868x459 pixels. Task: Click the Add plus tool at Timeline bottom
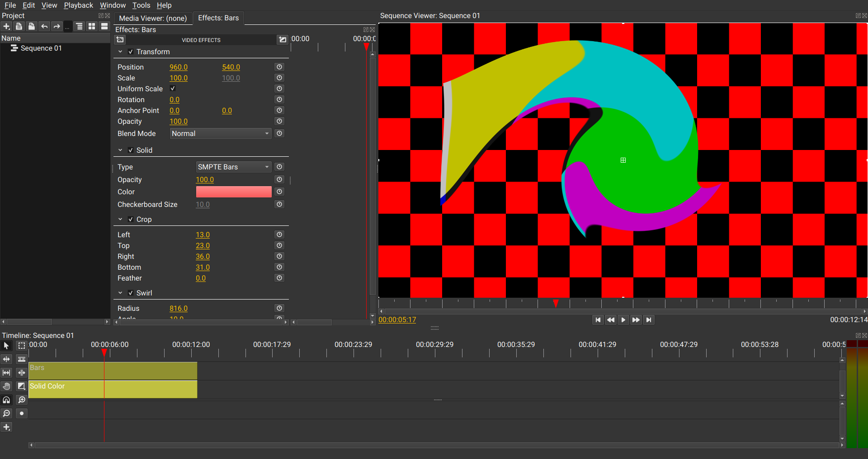(6, 427)
